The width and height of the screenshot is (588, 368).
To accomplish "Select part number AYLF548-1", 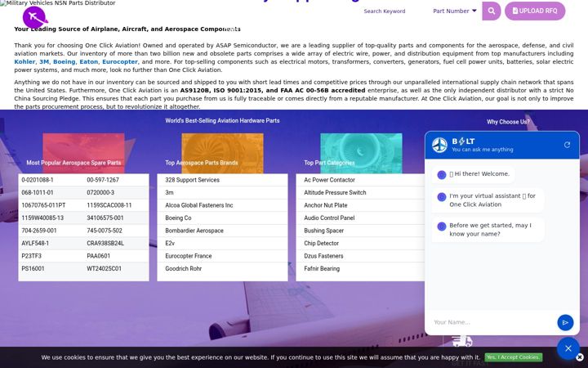I will click(x=35, y=244).
